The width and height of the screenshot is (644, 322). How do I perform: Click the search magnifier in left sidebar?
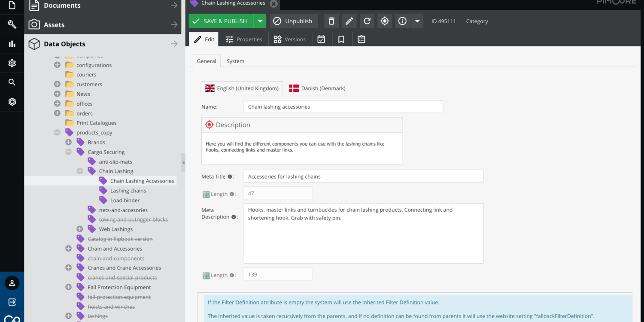(12, 82)
